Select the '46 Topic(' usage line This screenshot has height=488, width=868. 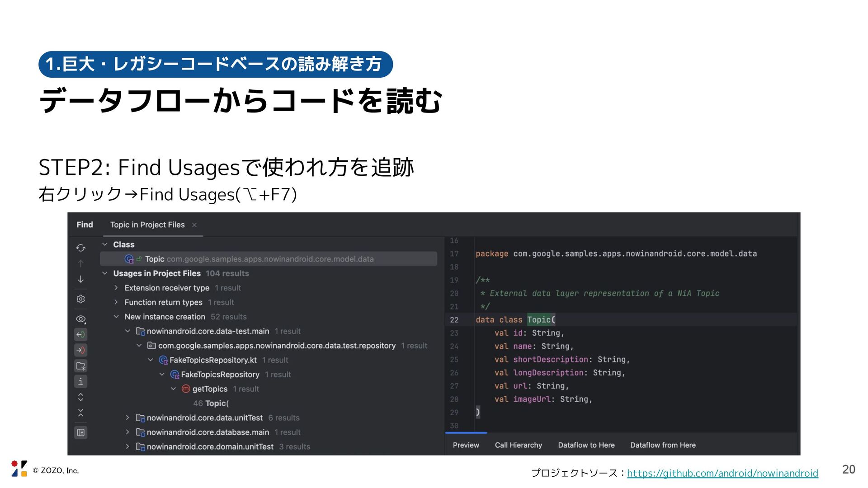click(x=211, y=404)
